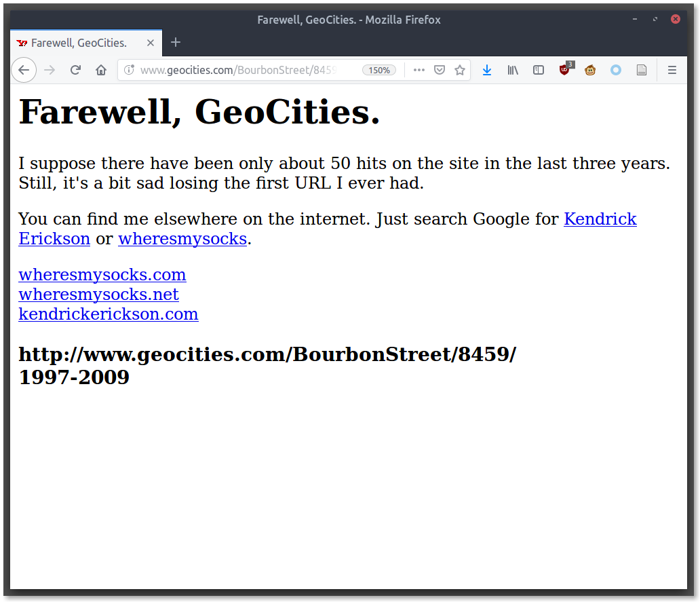Reset the 150% zoom level badge

point(379,70)
